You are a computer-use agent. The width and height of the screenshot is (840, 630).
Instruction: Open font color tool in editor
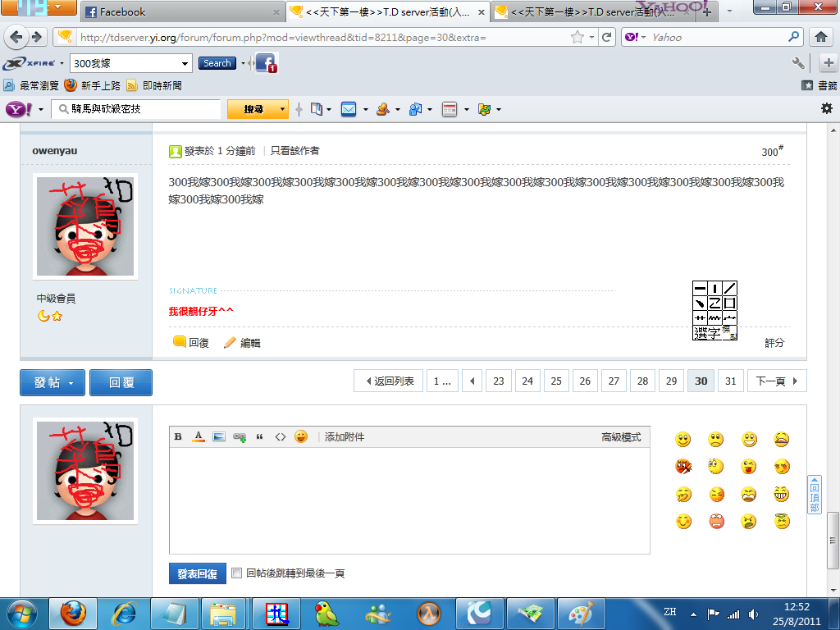click(x=199, y=436)
